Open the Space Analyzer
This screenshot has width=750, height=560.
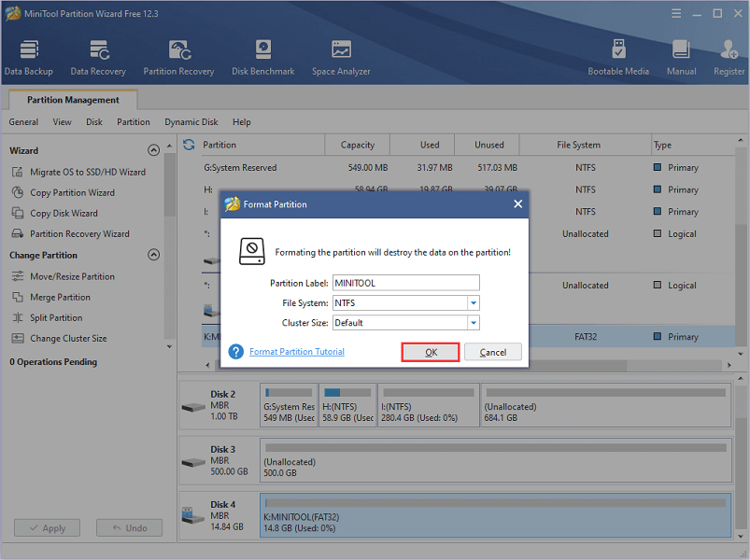[x=341, y=57]
